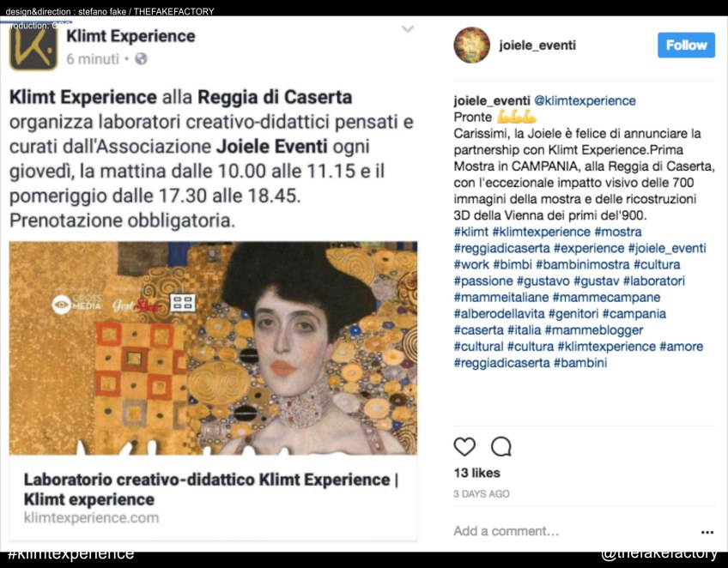Follow the joiele_eventi account
The image size is (728, 568).
click(x=686, y=45)
